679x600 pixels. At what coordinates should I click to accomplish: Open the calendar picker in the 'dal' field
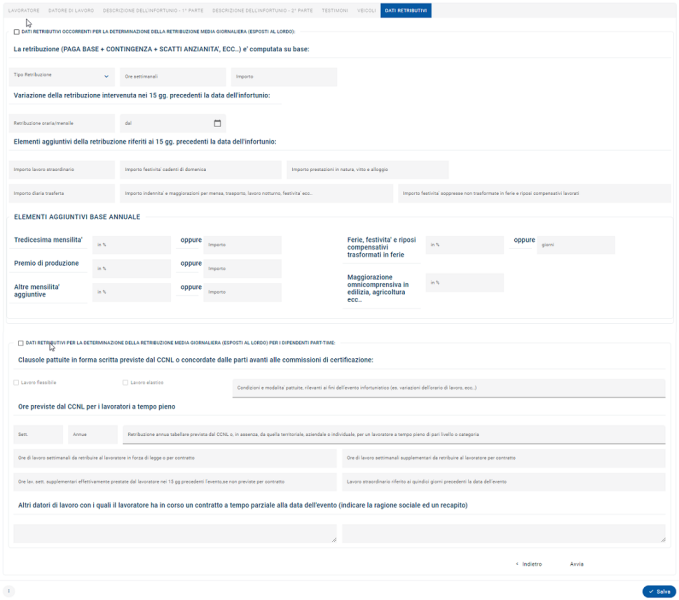217,123
